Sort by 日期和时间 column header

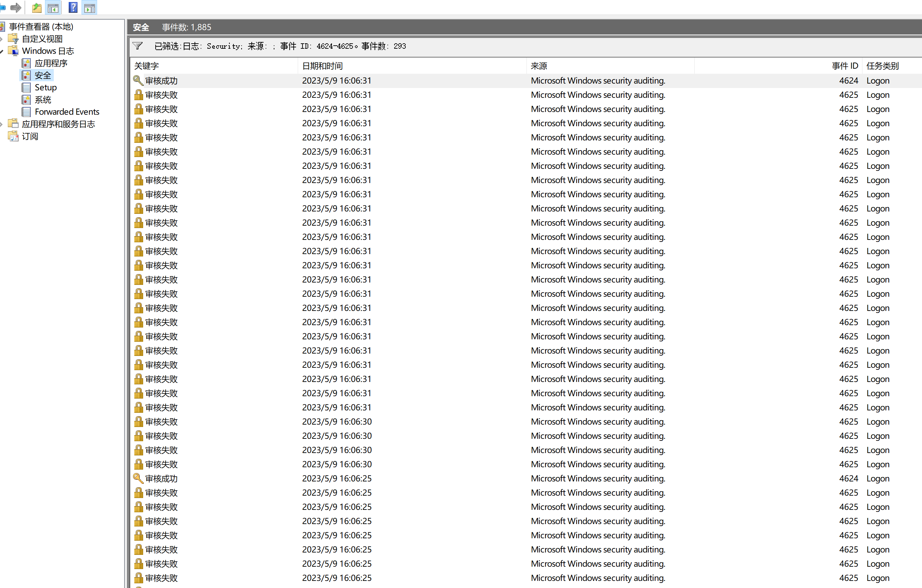tap(322, 66)
